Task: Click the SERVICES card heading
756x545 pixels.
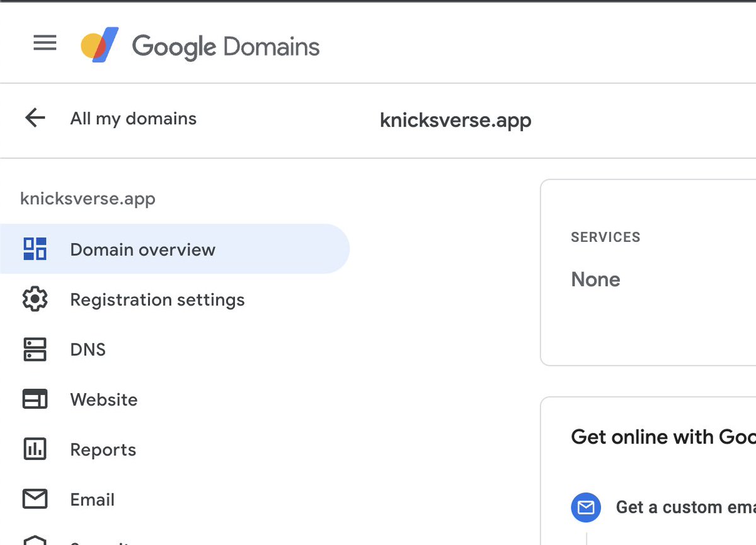Action: (x=605, y=237)
